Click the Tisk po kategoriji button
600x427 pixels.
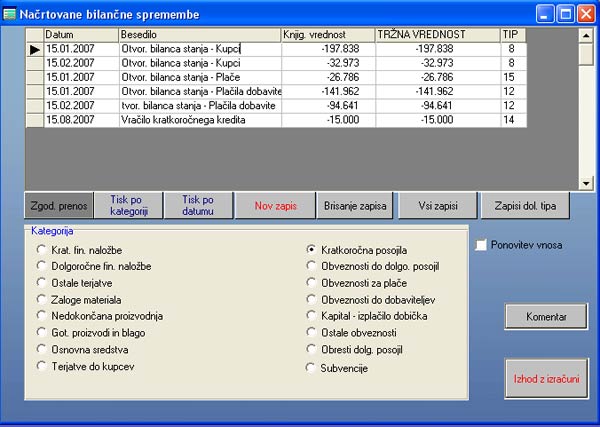click(128, 205)
